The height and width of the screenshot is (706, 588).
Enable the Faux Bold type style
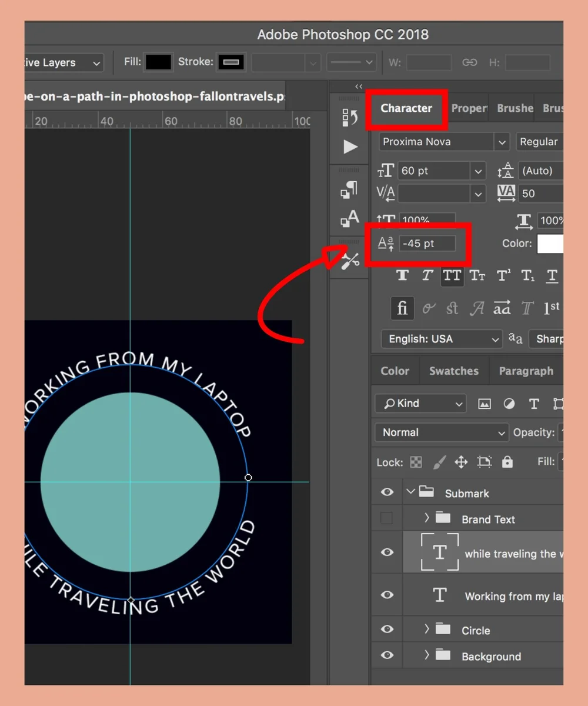click(x=402, y=275)
